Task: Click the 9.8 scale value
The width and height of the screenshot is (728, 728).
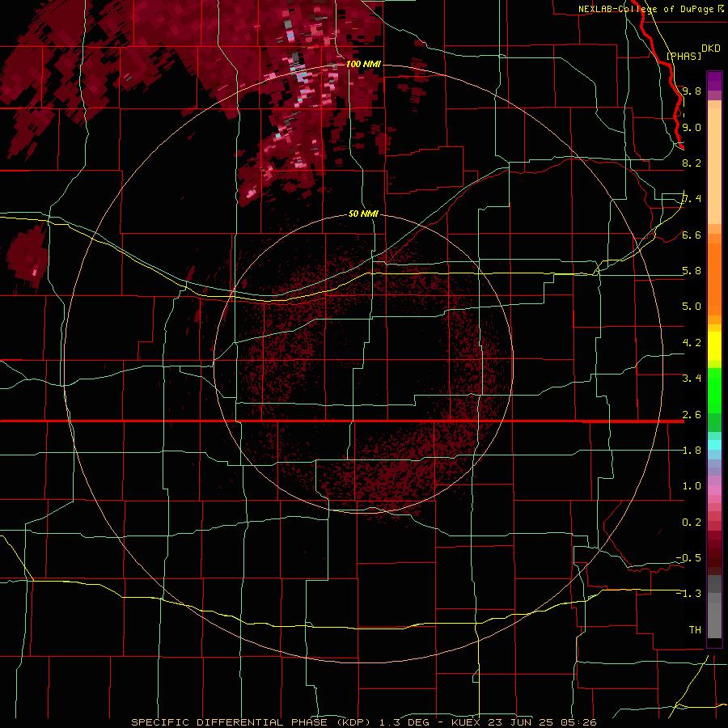Action: coord(692,91)
